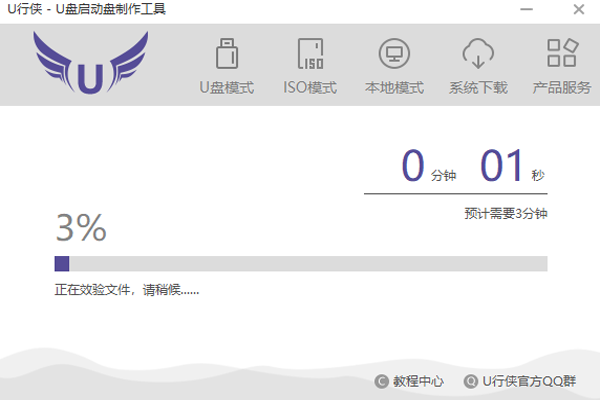Select the ISO disc image icon
This screenshot has height=400, width=600.
310,53
